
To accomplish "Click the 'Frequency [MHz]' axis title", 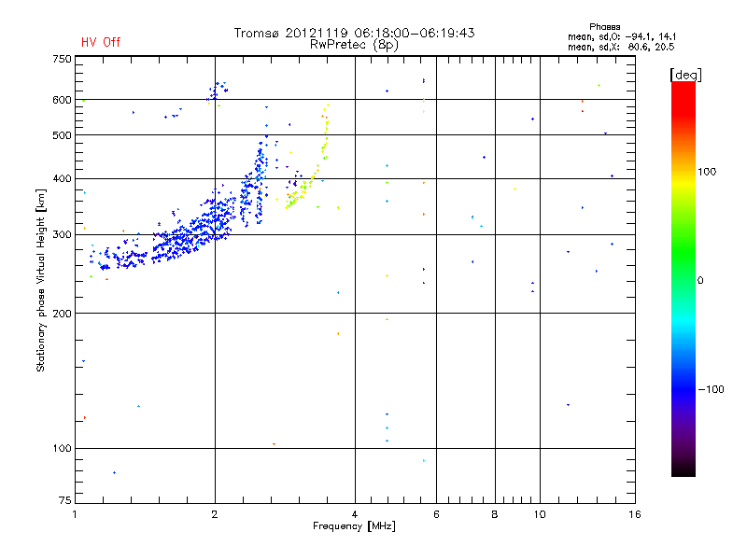I will [354, 526].
